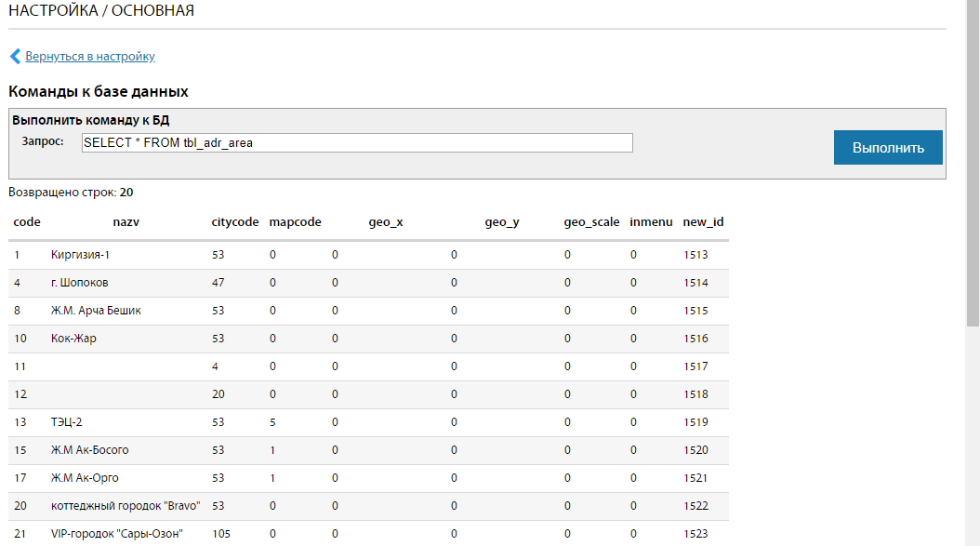The width and height of the screenshot is (980, 546).
Task: Click new_id value 1522
Action: coord(695,505)
